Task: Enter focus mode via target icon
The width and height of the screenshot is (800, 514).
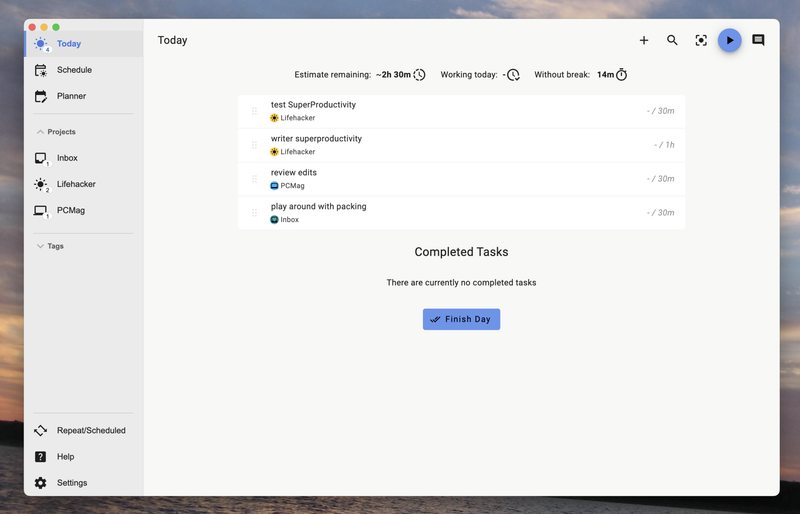Action: [701, 41]
